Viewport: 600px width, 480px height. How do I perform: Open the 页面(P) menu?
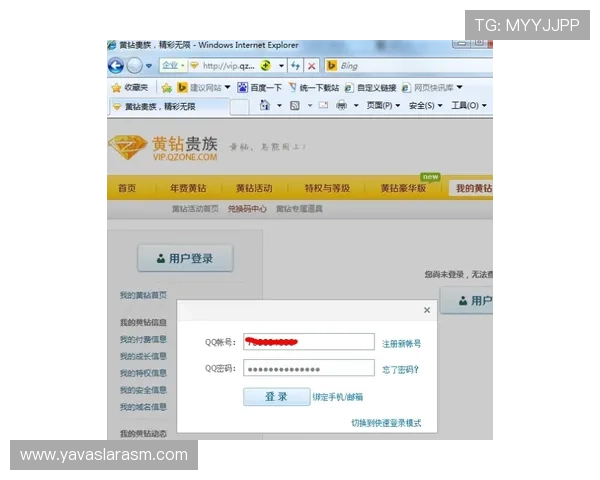click(383, 105)
